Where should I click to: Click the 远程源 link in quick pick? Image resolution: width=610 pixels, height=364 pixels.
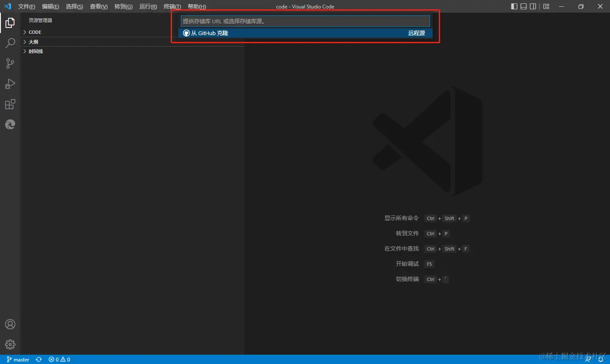[416, 33]
